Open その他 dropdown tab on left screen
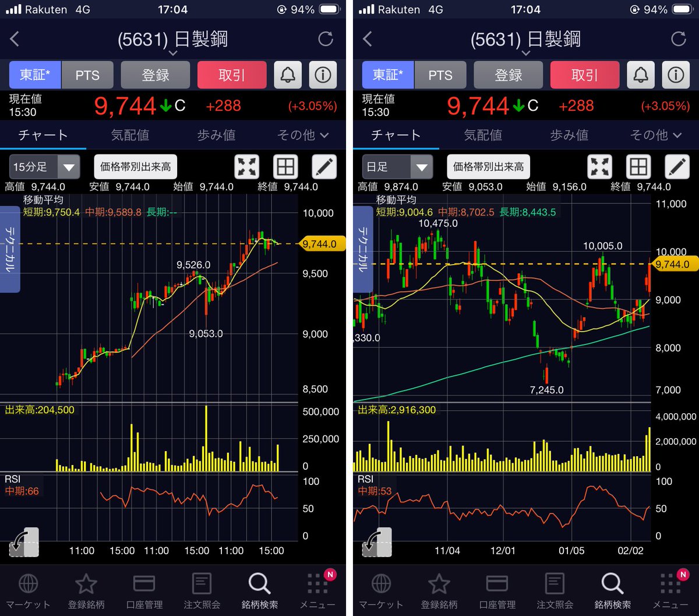The height and width of the screenshot is (616, 699). tap(303, 135)
